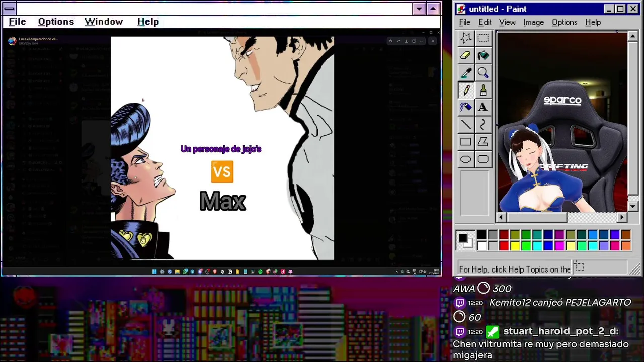Click the open-in-browser icon in image viewer

pos(414,41)
